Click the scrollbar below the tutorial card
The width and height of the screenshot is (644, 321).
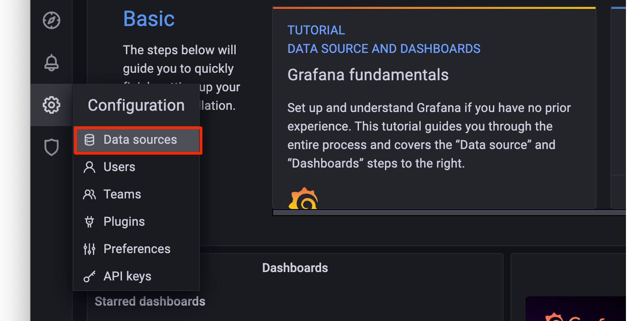440,213
